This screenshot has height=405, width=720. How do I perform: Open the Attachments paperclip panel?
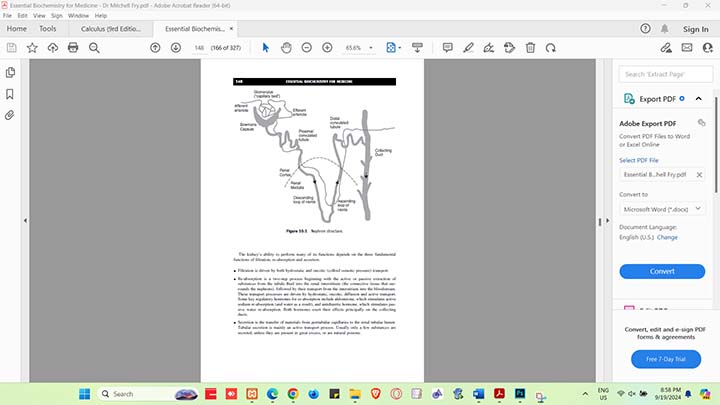(x=10, y=115)
